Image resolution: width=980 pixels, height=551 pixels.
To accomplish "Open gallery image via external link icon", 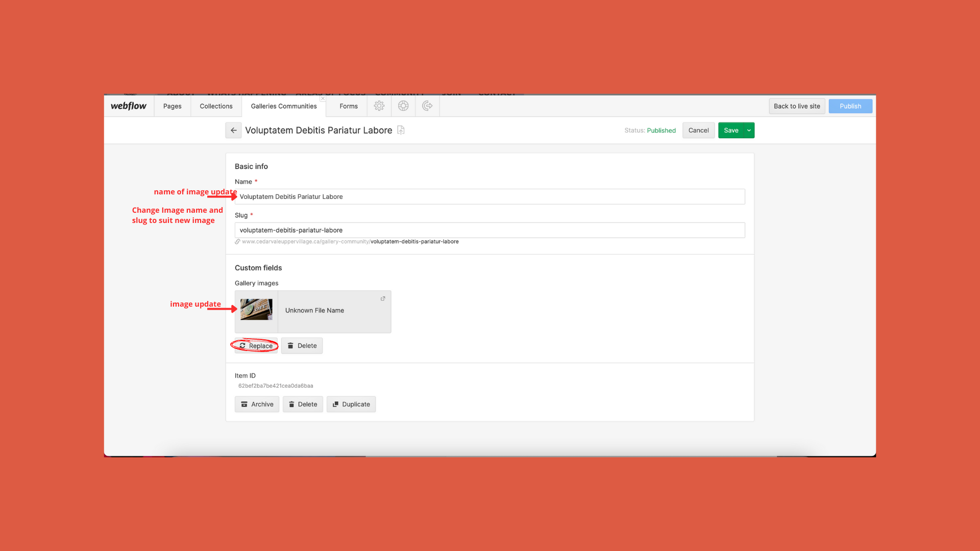I will tap(383, 299).
